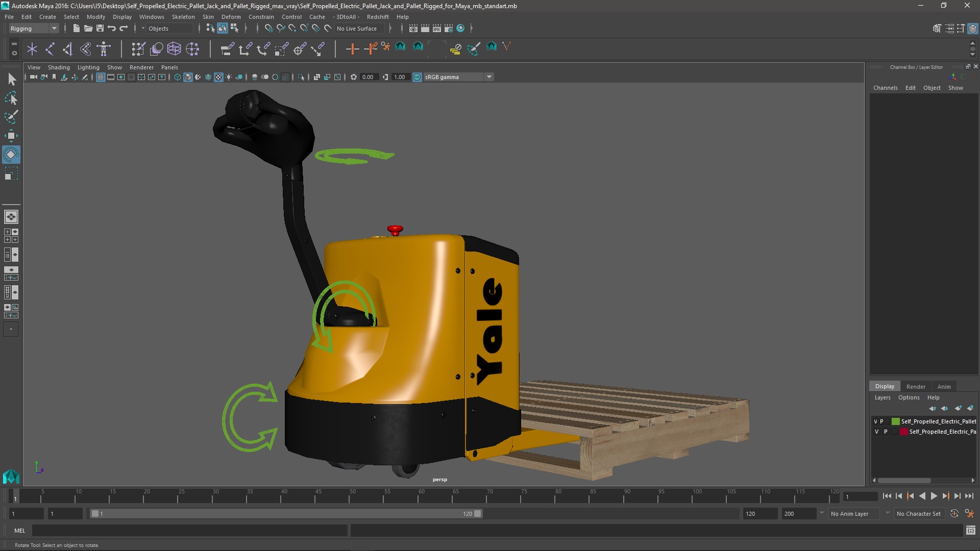Create a new scene file
The image size is (980, 551).
pyautogui.click(x=76, y=29)
